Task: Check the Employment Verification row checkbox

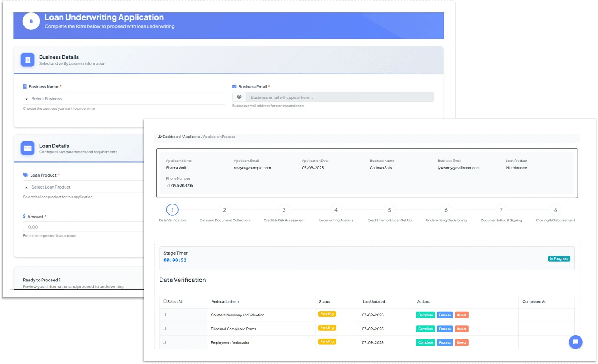Action: click(x=164, y=342)
